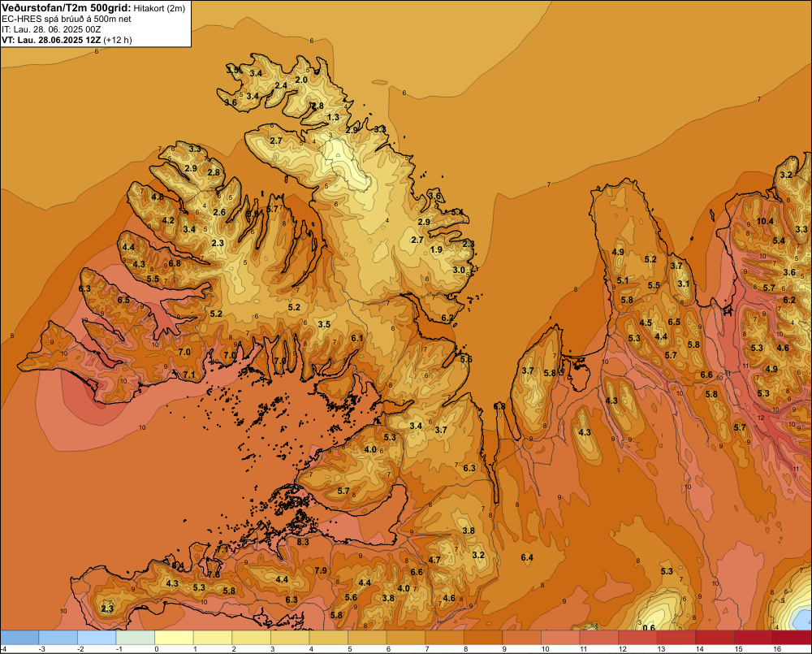
Task: Click the dark red swatch between 15 and 16
Action: [753, 638]
